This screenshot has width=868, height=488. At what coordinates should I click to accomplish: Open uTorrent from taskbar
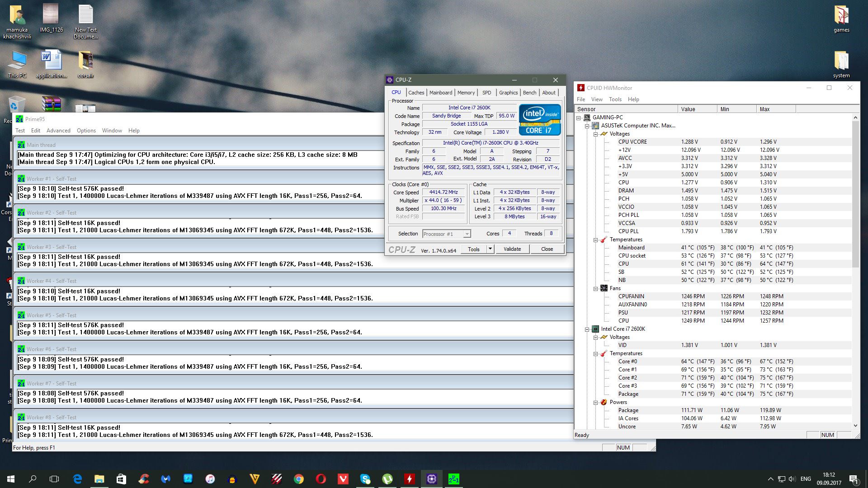[387, 479]
